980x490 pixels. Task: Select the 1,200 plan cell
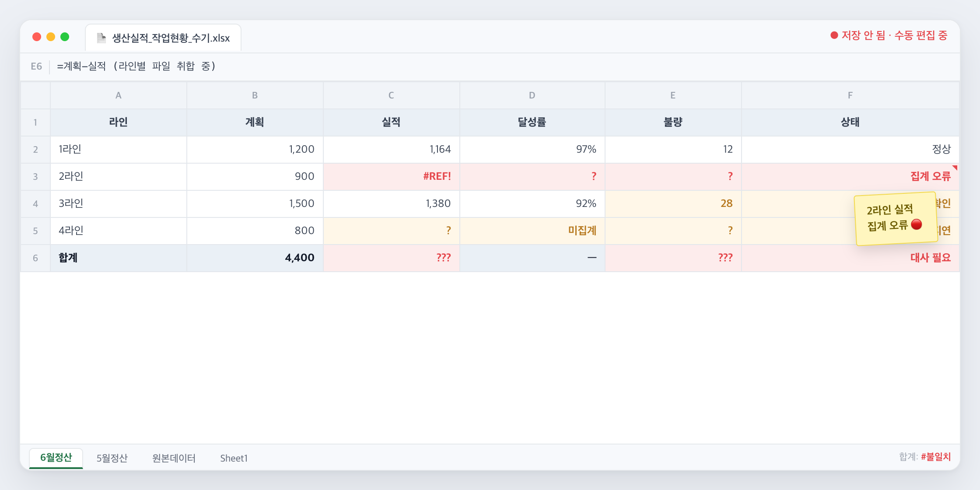[x=255, y=150]
